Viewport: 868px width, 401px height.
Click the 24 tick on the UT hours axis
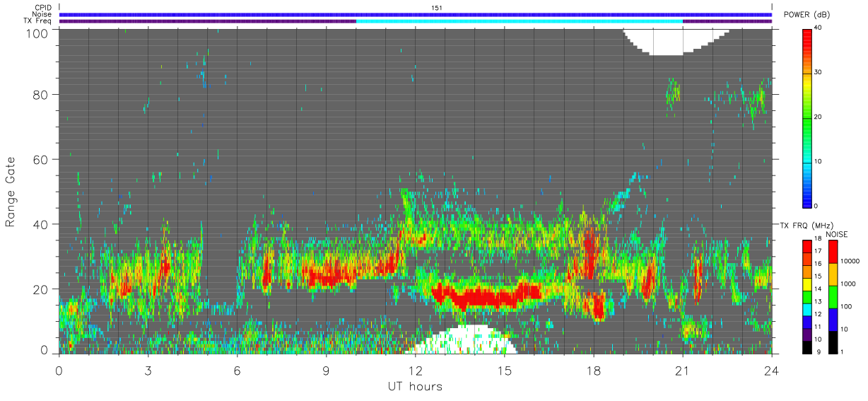pos(771,370)
